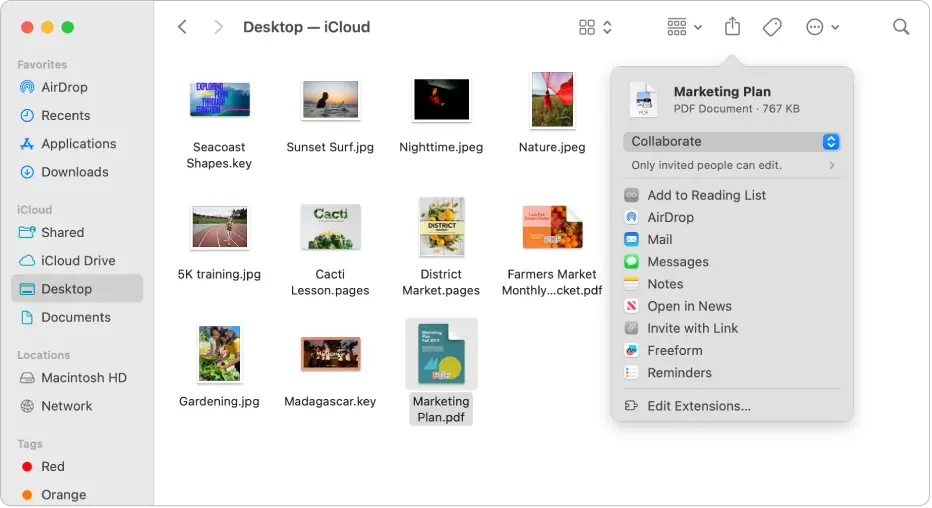Choose Mail from the share menu
932x508 pixels.
tap(659, 239)
